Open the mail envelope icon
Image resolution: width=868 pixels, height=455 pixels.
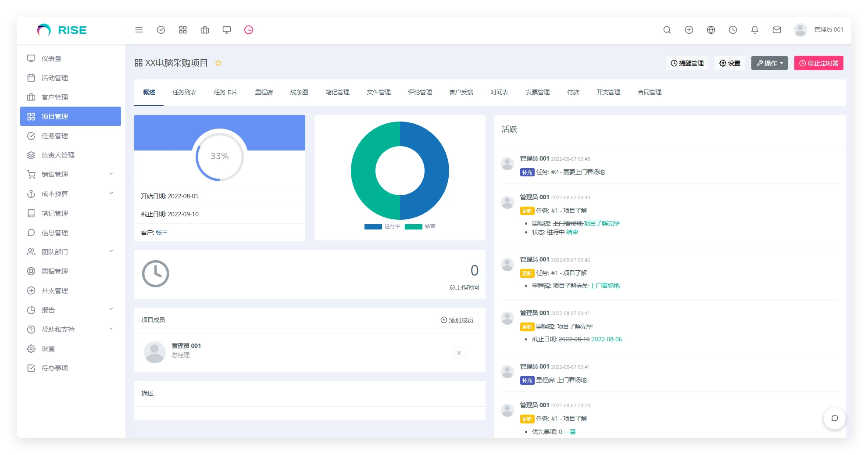[776, 30]
